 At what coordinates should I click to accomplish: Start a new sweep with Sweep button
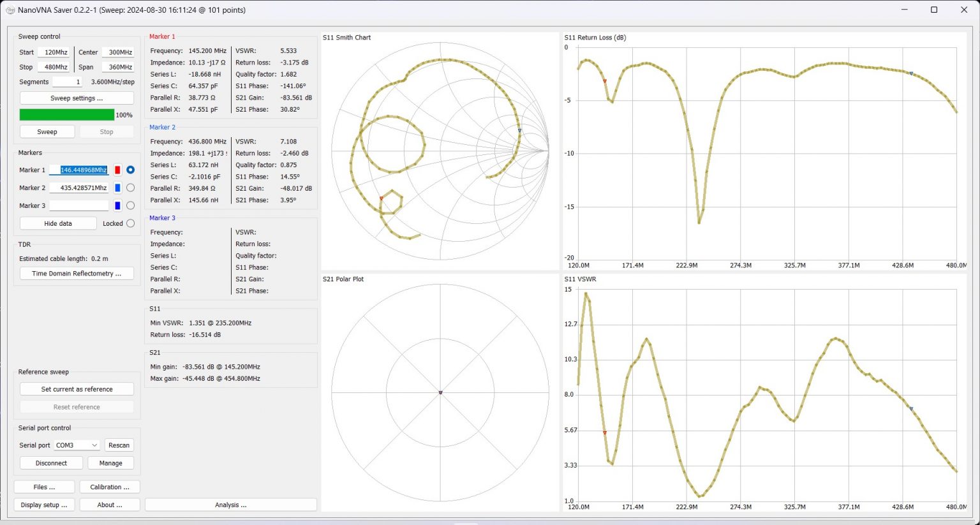pos(47,131)
